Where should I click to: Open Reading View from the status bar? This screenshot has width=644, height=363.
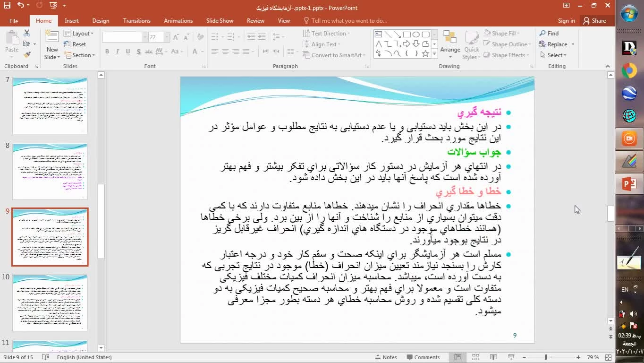pyautogui.click(x=493, y=357)
